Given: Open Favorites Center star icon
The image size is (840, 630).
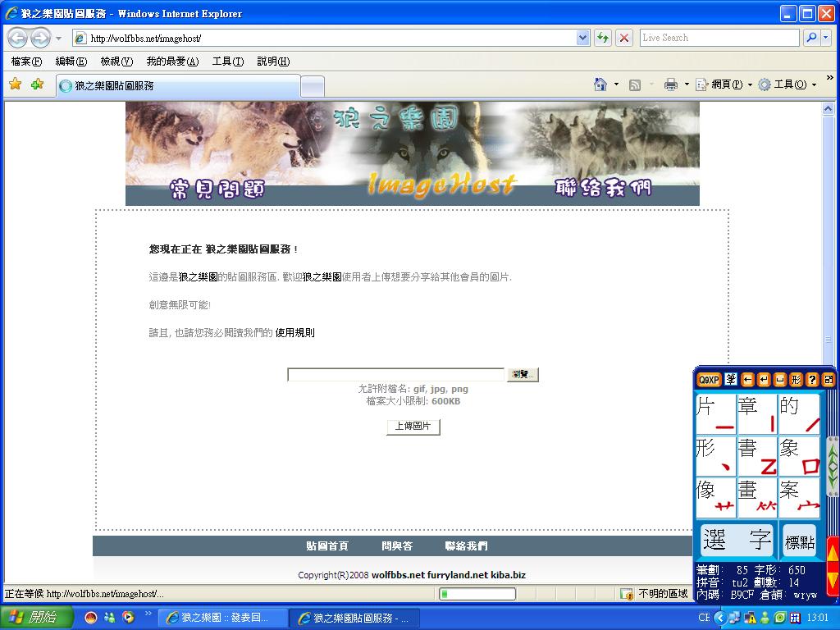Looking at the screenshot, I should pyautogui.click(x=15, y=84).
